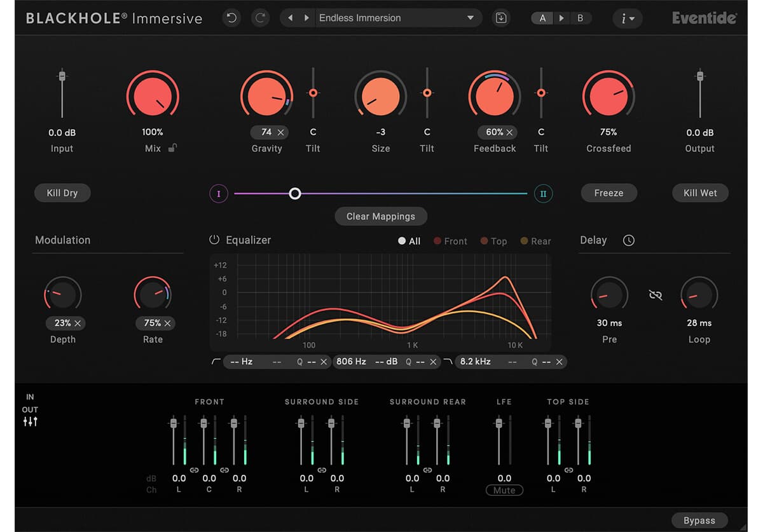Click the unlink icon between Pre and Loop
763x532 pixels.
[x=656, y=295]
